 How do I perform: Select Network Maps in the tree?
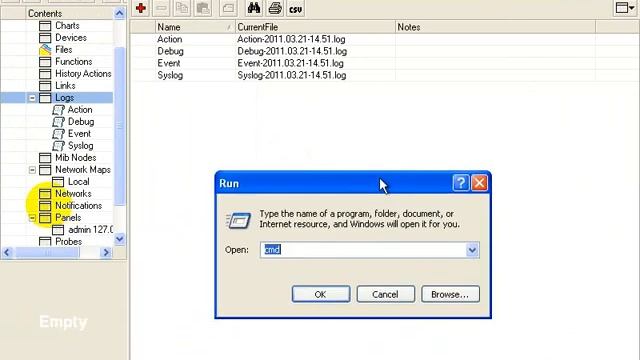(83, 170)
